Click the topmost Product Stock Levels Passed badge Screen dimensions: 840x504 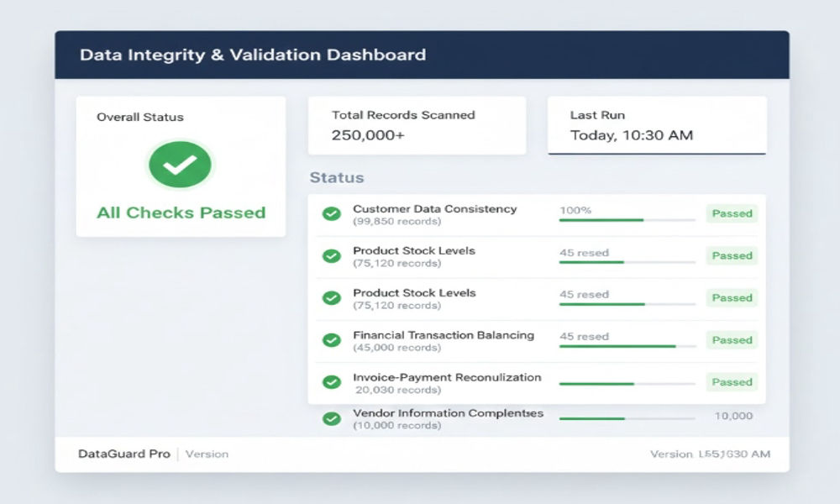[731, 255]
